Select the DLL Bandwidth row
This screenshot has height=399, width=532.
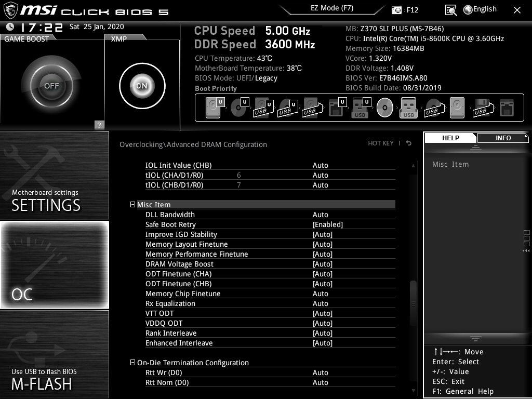270,215
